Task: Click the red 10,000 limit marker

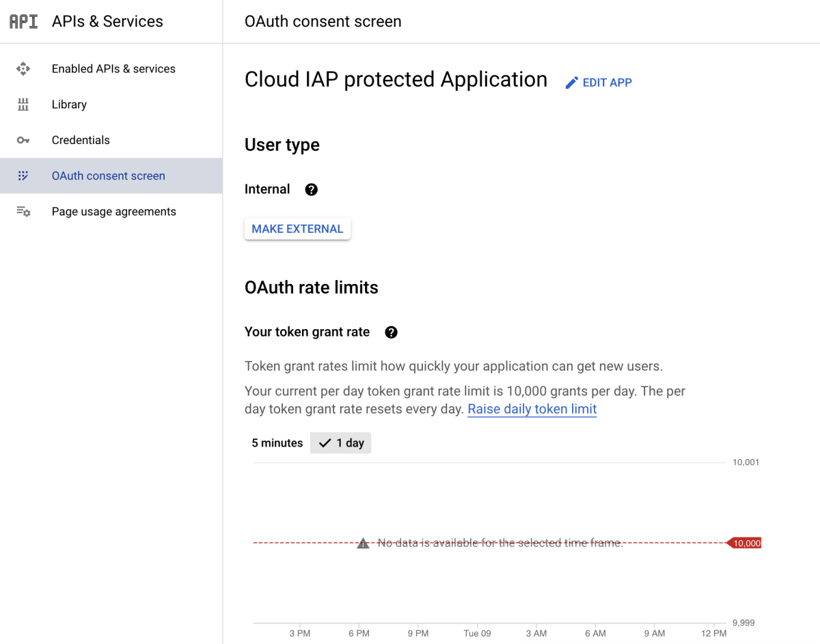Action: pyautogui.click(x=743, y=543)
